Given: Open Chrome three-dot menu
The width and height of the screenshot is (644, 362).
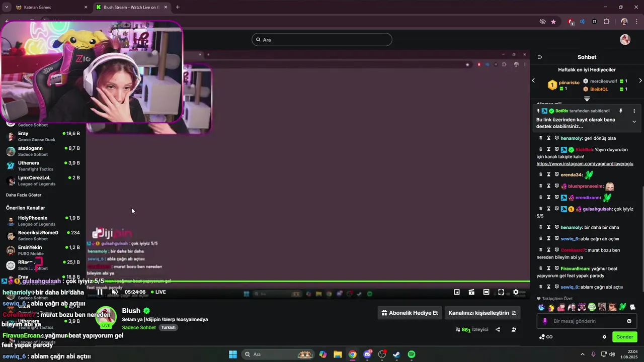Looking at the screenshot, I should coord(637,22).
